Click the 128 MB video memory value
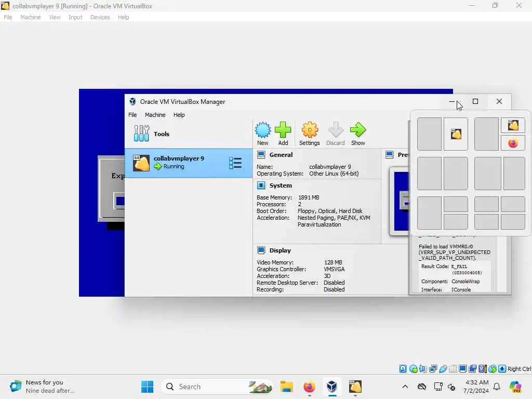532x399 pixels. coord(333,262)
